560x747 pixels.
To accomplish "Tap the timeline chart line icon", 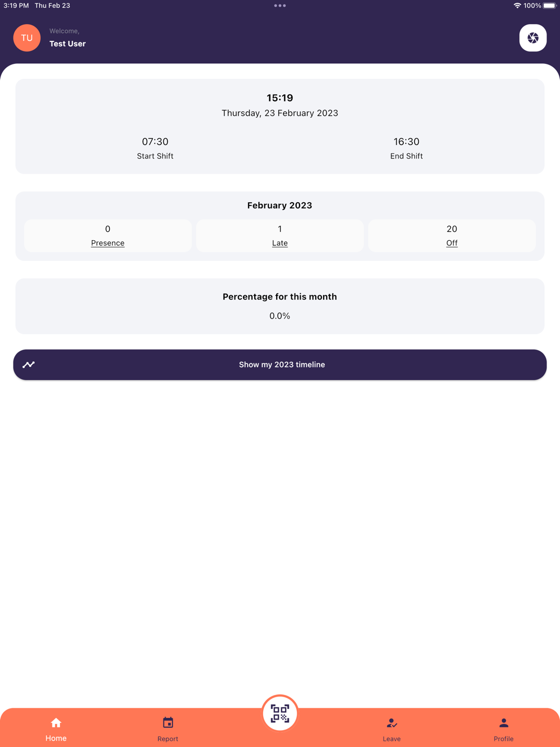I will [x=29, y=365].
